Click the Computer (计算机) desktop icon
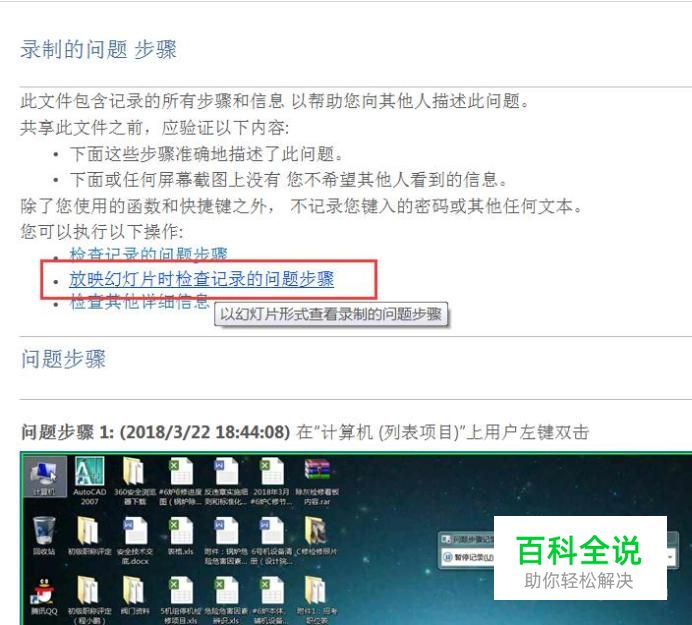Viewport: 692px width, 625px height. coord(44,477)
